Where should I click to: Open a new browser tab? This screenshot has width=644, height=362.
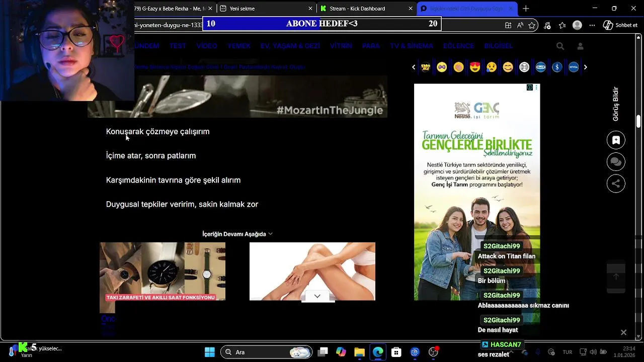[x=526, y=9]
